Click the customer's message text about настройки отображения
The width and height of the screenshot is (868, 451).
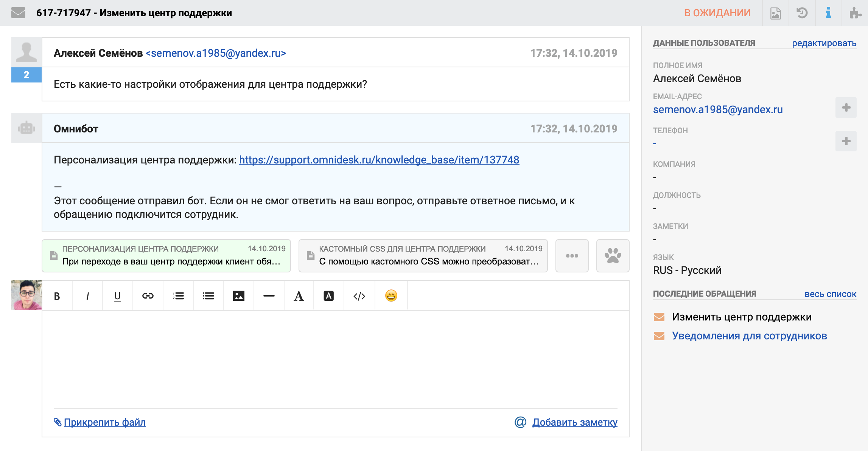[x=210, y=84]
